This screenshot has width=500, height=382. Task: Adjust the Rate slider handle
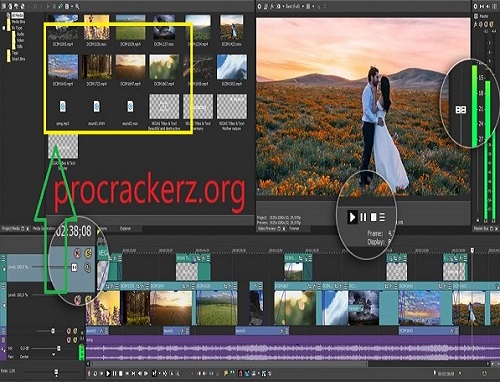coord(56,371)
